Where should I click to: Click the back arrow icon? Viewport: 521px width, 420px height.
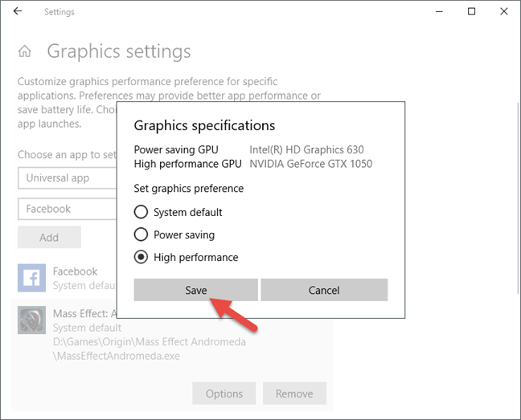coord(18,11)
